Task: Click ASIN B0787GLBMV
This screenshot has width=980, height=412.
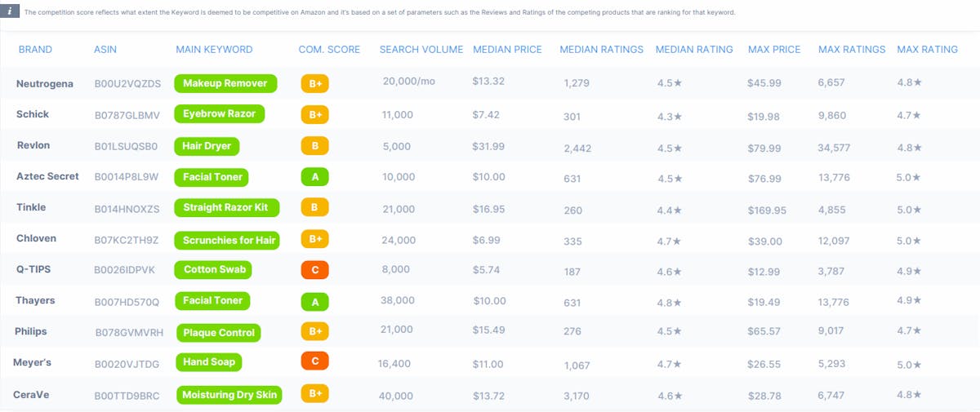Action: pyautogui.click(x=127, y=115)
